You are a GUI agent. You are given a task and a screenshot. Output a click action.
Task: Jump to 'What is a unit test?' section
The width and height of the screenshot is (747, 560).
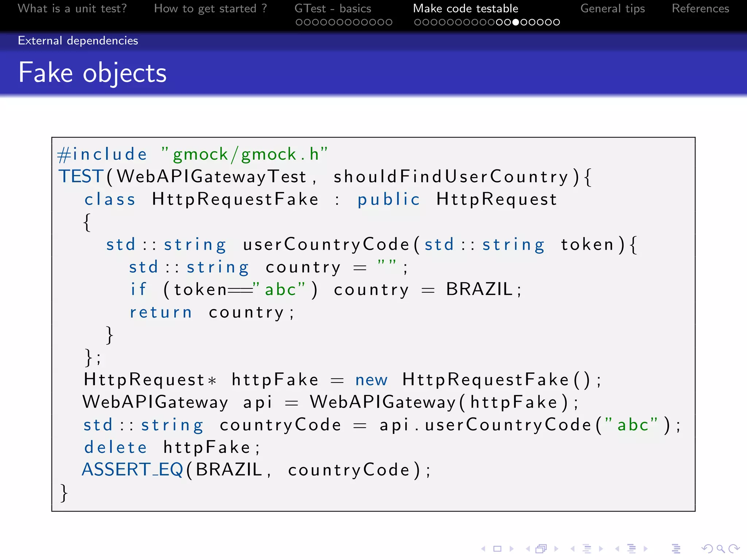tap(72, 8)
